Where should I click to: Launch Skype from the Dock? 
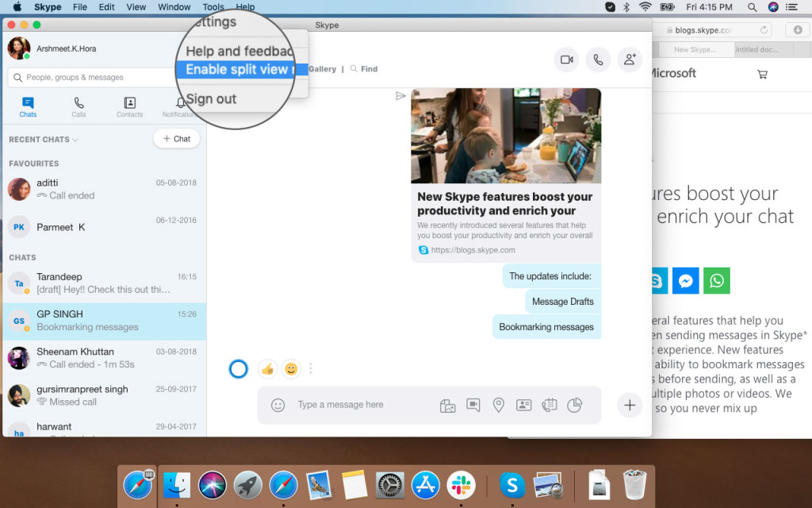click(512, 485)
